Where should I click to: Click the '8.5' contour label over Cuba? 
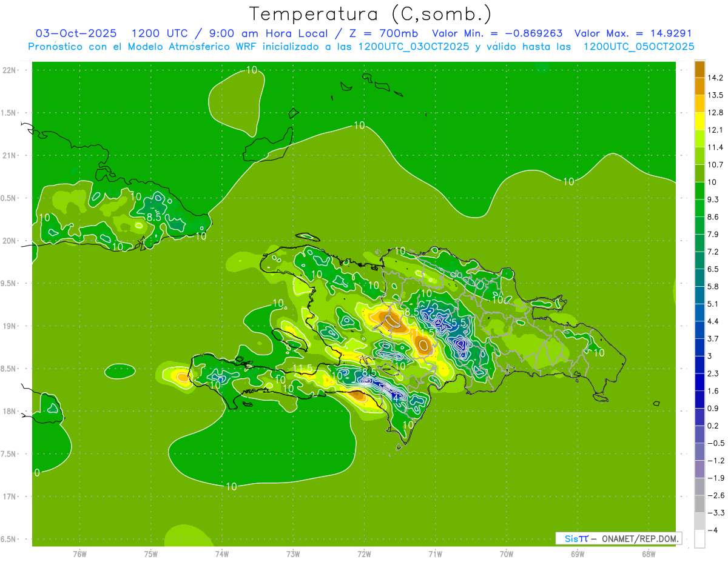click(154, 216)
